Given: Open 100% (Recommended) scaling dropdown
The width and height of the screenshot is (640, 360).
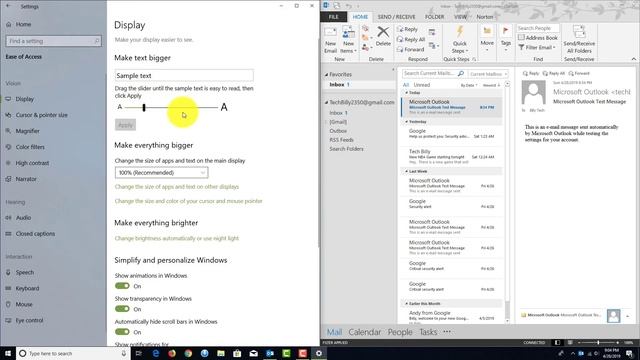Looking at the screenshot, I should (x=161, y=173).
